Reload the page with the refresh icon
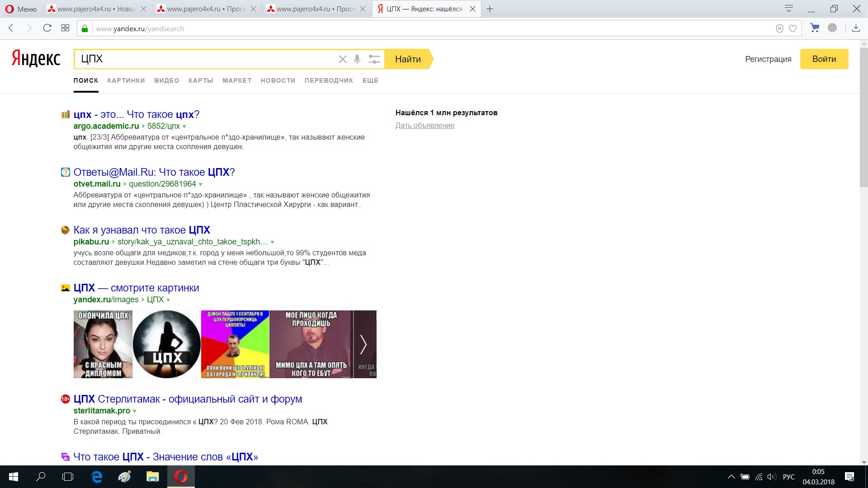 point(47,28)
